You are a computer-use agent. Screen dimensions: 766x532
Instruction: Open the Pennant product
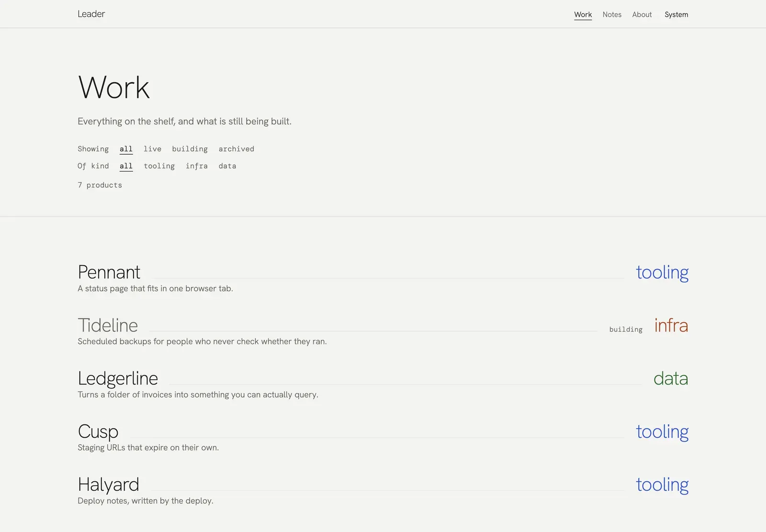tap(109, 272)
